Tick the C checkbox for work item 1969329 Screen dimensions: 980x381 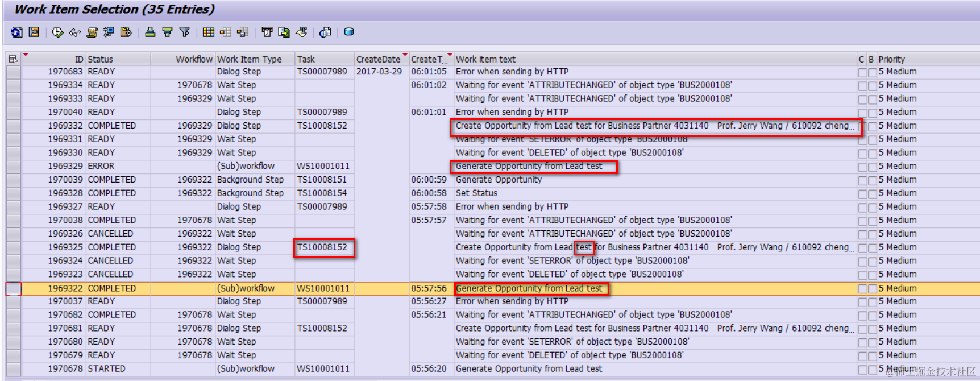862,167
